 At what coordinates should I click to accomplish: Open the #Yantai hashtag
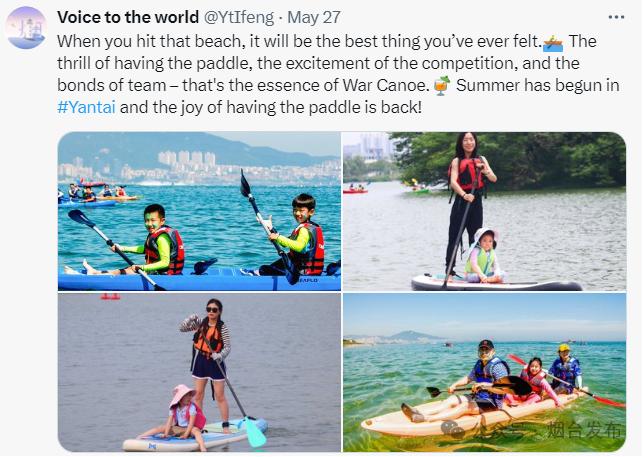tap(86, 105)
